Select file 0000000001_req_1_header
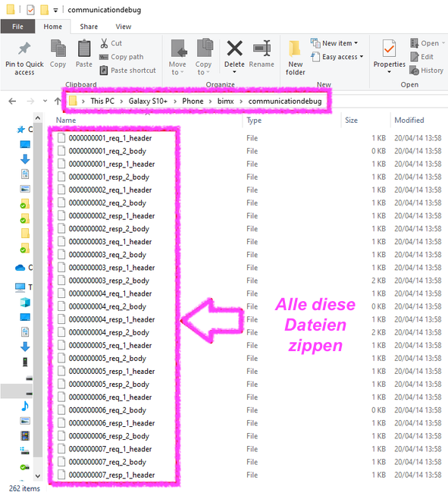The image size is (448, 496). tap(111, 138)
